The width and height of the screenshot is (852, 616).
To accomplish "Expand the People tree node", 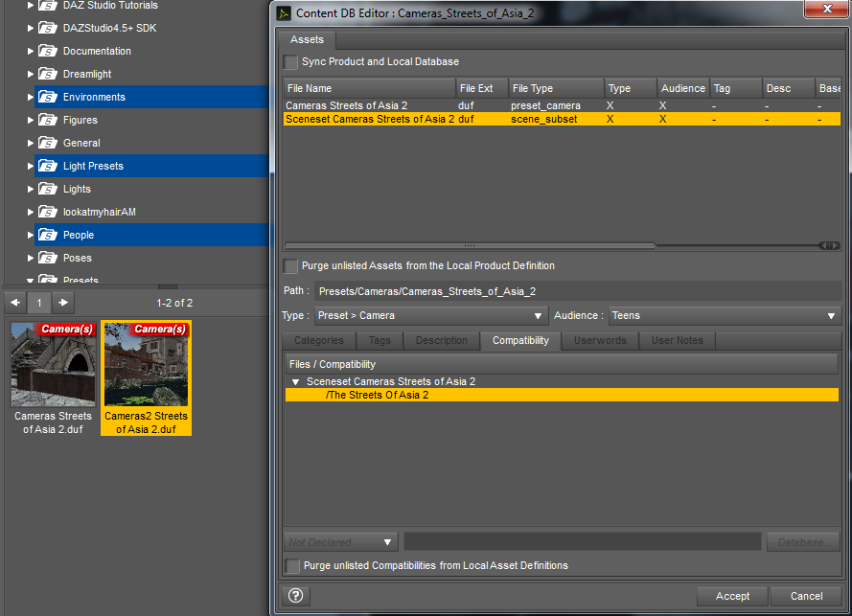I will pos(31,236).
